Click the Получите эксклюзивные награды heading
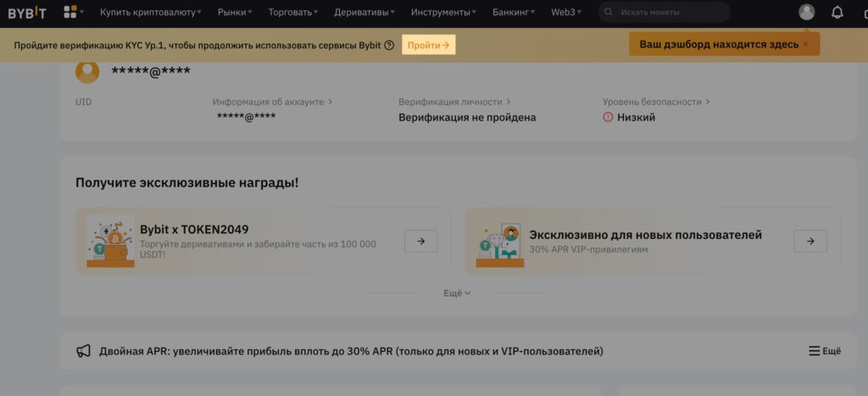The width and height of the screenshot is (868, 396). 187,183
